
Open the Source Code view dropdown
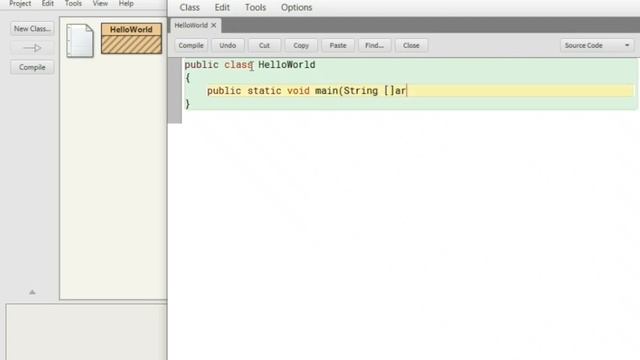[597, 45]
